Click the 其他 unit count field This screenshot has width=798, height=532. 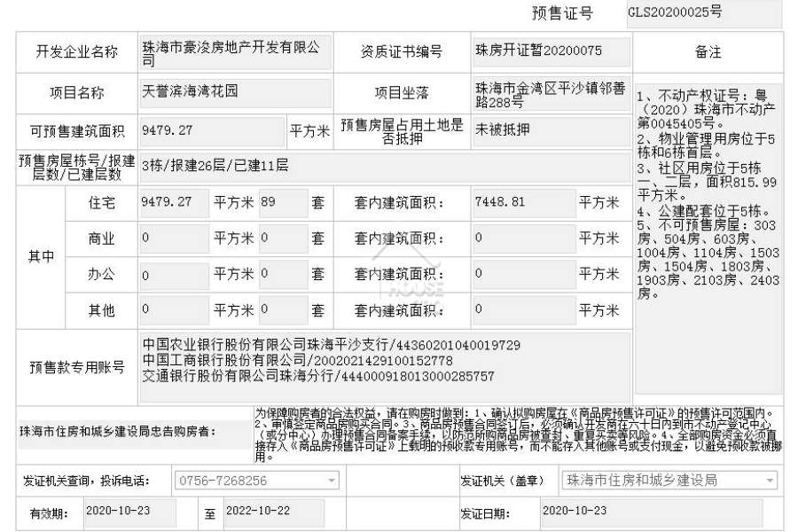pos(284,310)
